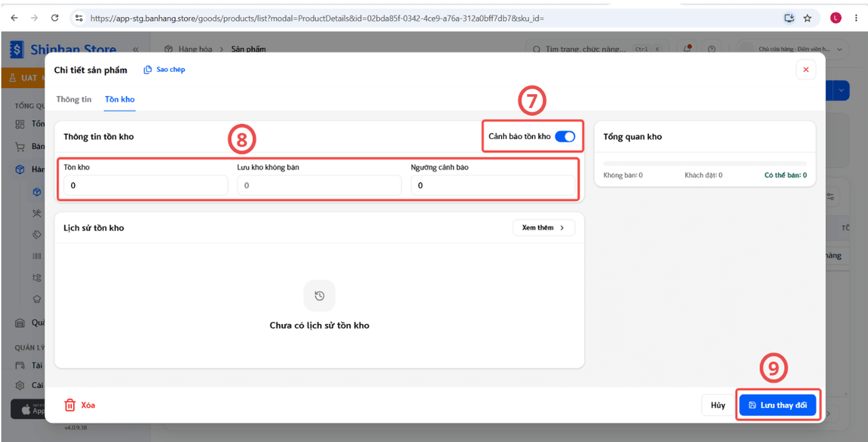Click the Shinhan Store logo icon
This screenshot has width=868, height=442.
(16, 49)
